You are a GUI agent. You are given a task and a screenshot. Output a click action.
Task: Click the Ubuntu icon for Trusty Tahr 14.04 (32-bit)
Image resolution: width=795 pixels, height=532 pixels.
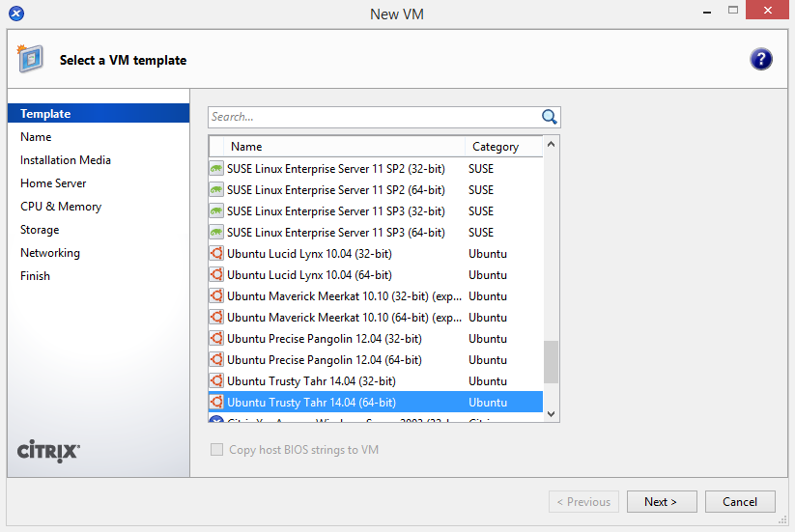coord(216,381)
